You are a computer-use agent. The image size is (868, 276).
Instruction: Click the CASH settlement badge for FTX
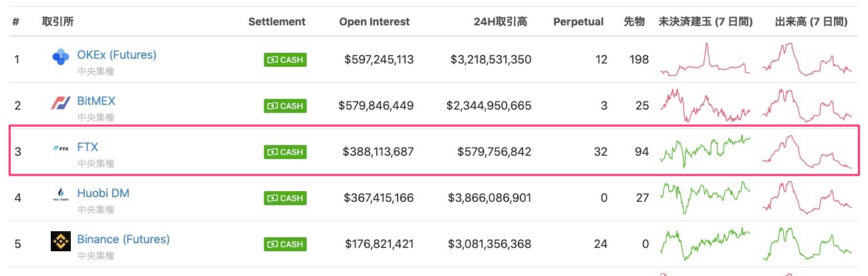point(285,152)
